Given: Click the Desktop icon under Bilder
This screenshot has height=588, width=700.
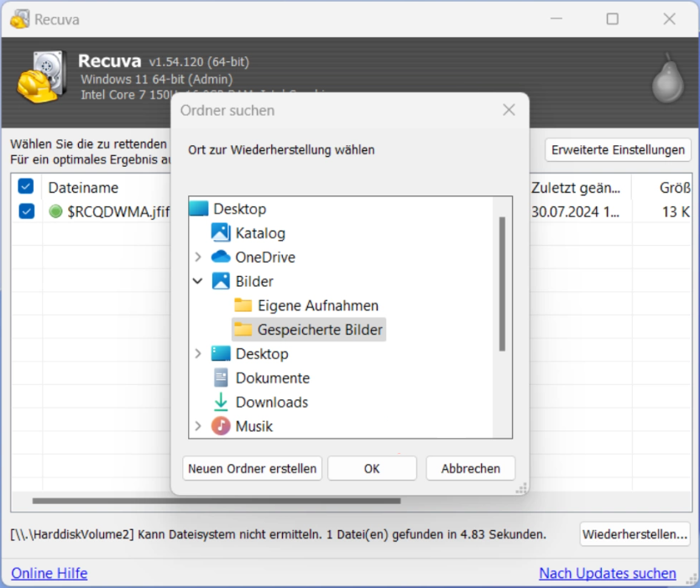Looking at the screenshot, I should (221, 353).
